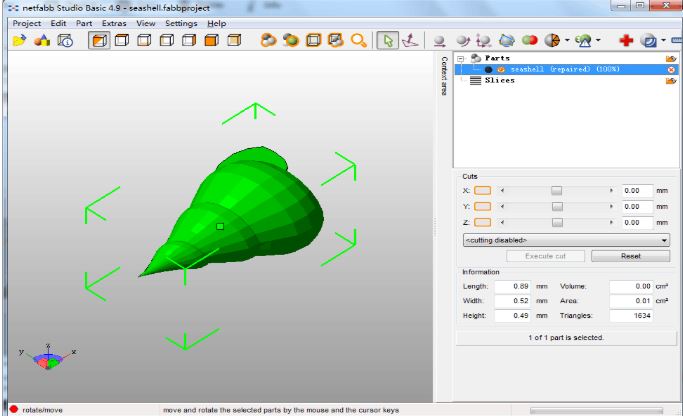Click the Length value 0.89
The image size is (683, 416).
coord(513,287)
